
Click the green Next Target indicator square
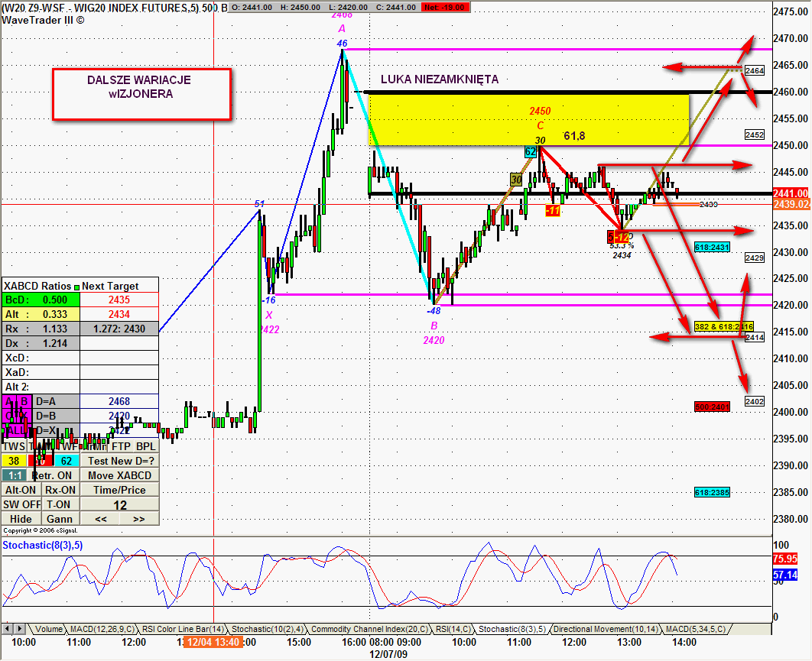(77, 287)
